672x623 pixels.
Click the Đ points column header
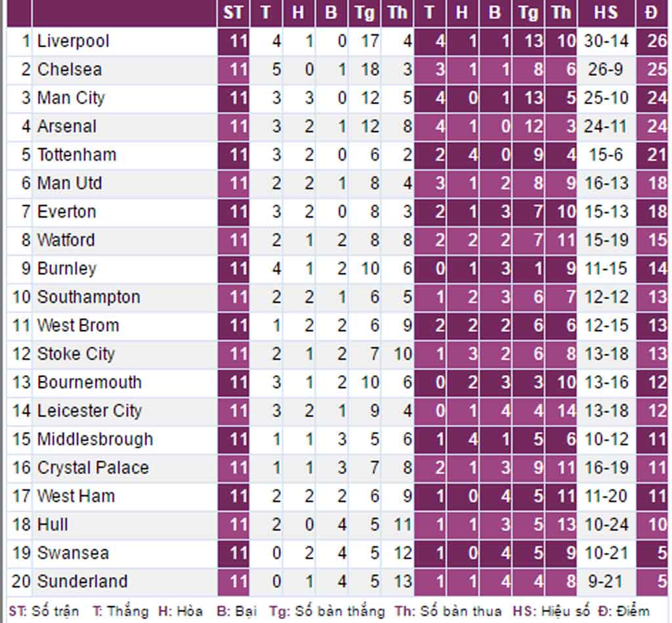pyautogui.click(x=652, y=13)
